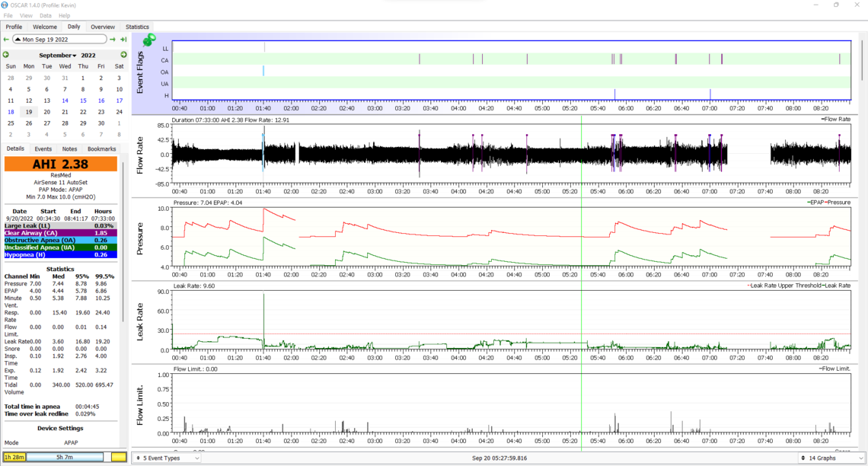The image size is (868, 466).
Task: Open the Statistics tab
Action: click(x=137, y=27)
